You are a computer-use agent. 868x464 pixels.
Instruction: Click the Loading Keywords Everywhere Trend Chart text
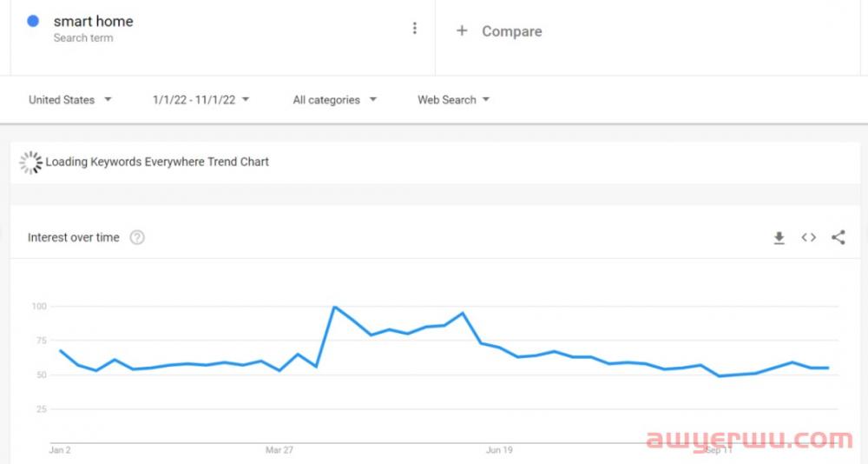(157, 162)
